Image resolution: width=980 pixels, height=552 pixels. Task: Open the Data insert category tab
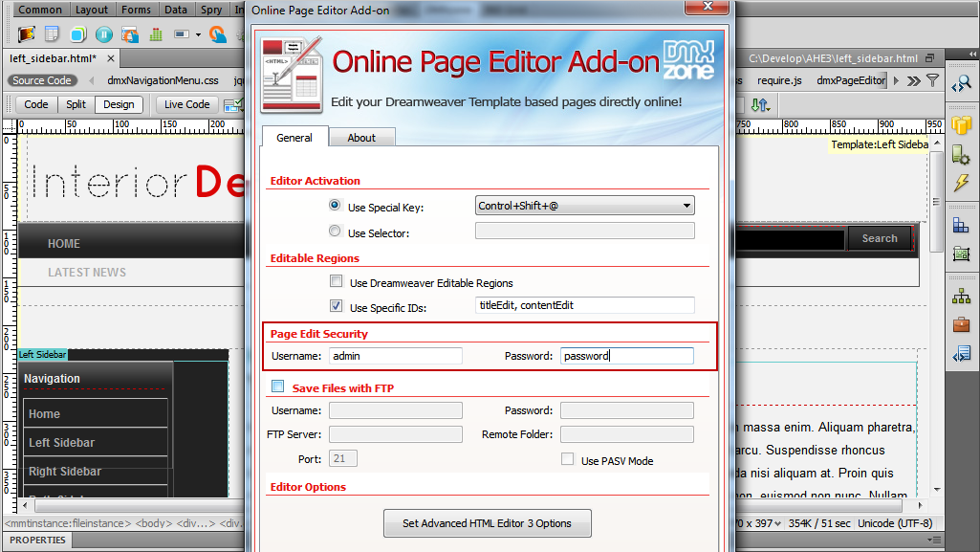[x=176, y=10]
